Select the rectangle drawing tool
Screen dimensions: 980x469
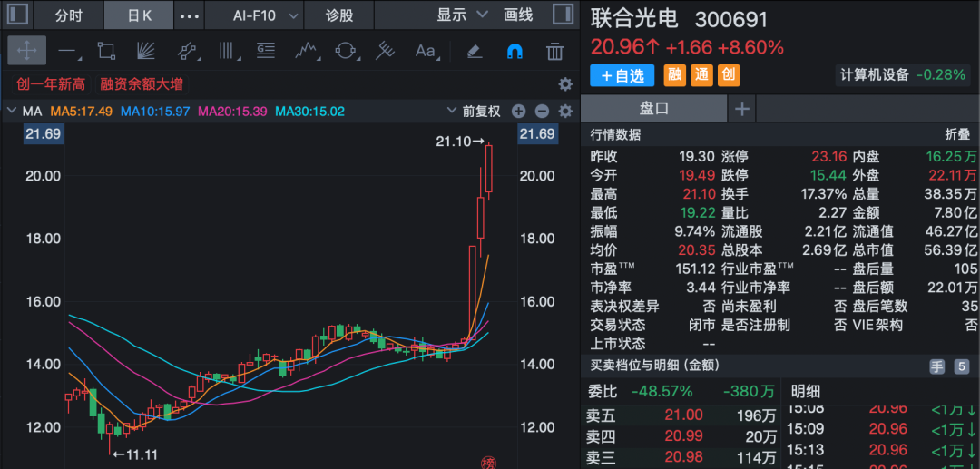point(106,51)
